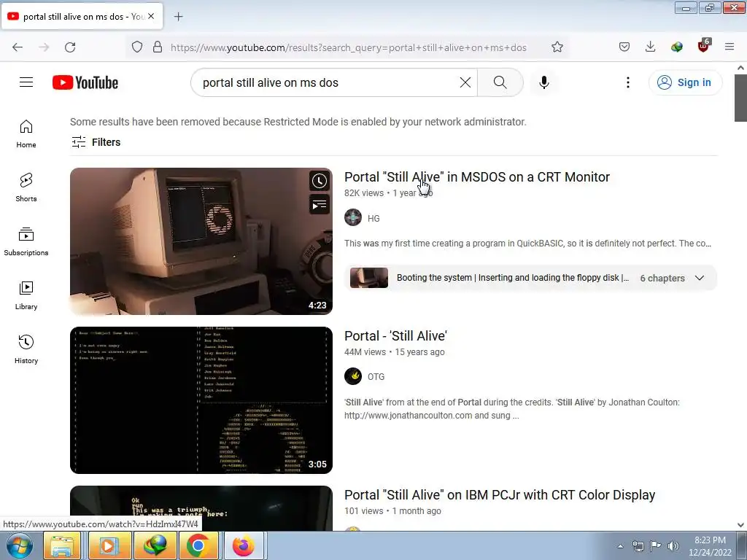
Task: Open the search Filters
Action: pos(96,142)
